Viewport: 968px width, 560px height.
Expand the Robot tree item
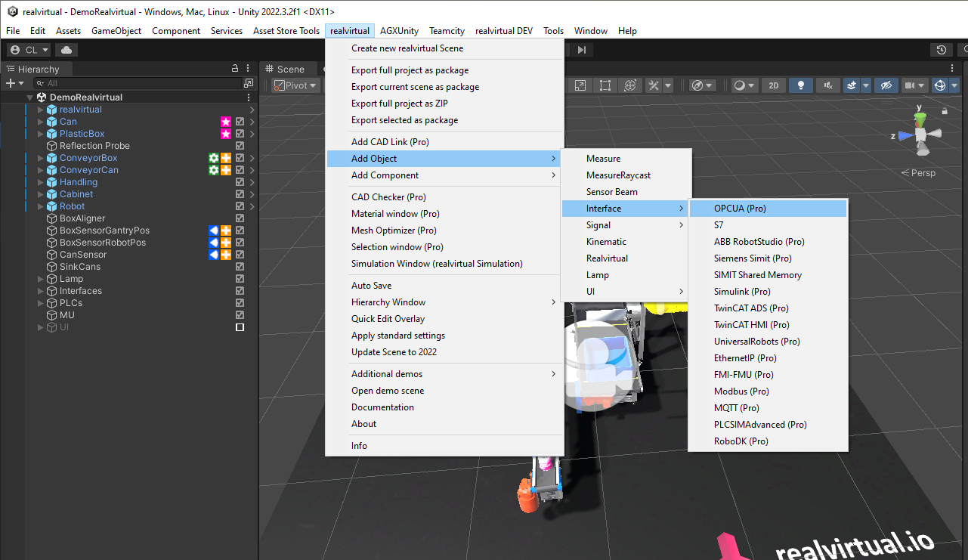[x=41, y=206]
